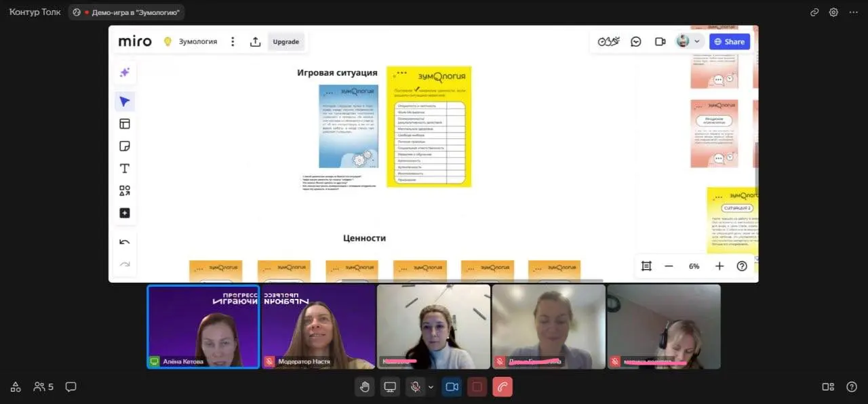
Task: Click the blue game situation card
Action: pos(349,126)
